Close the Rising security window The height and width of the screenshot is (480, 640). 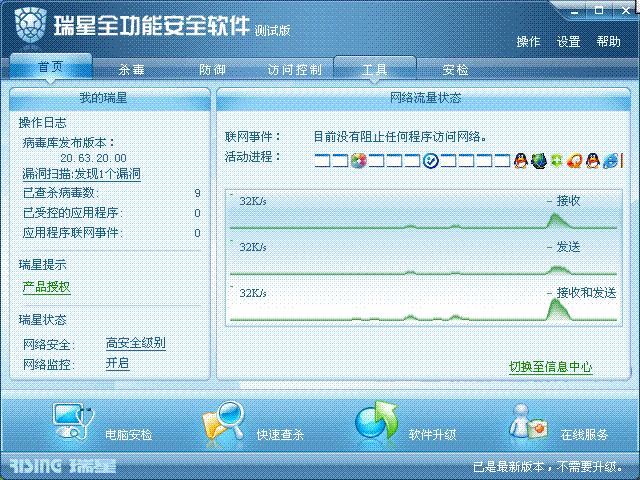626,11
